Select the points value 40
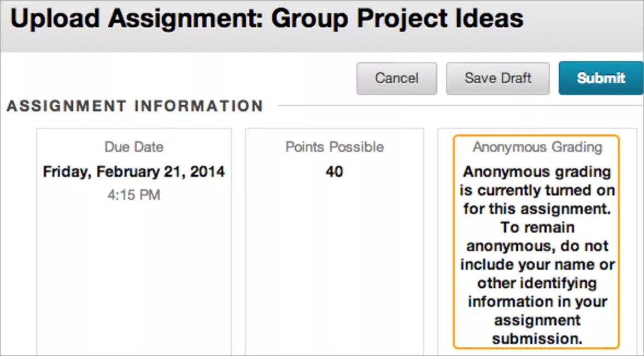Viewport: 644px width, 356px height. [x=335, y=172]
